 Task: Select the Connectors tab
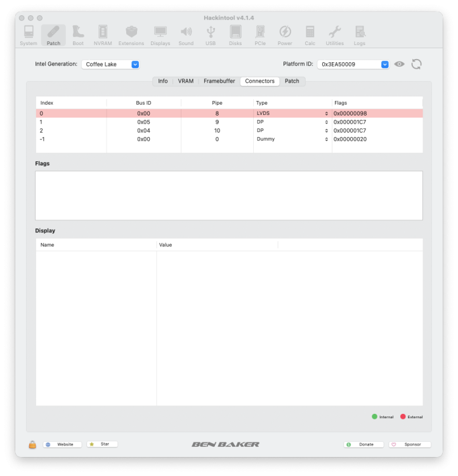(260, 81)
